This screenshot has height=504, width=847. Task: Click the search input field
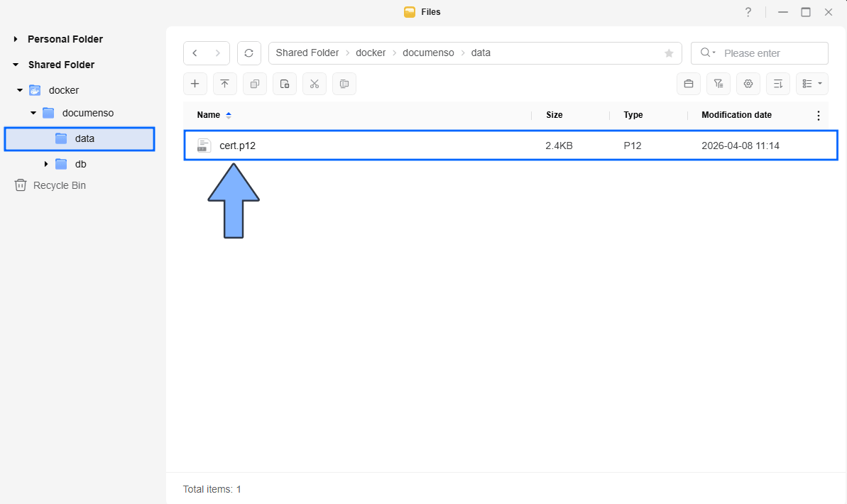(770, 53)
